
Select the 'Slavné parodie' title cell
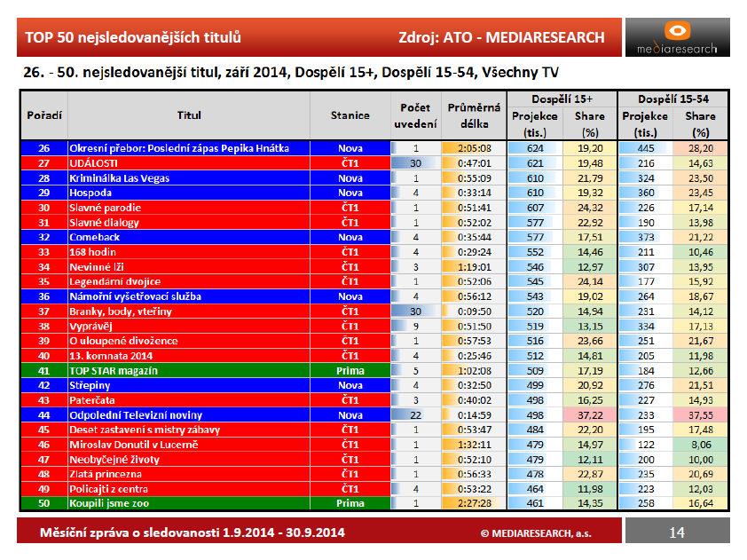(x=189, y=208)
